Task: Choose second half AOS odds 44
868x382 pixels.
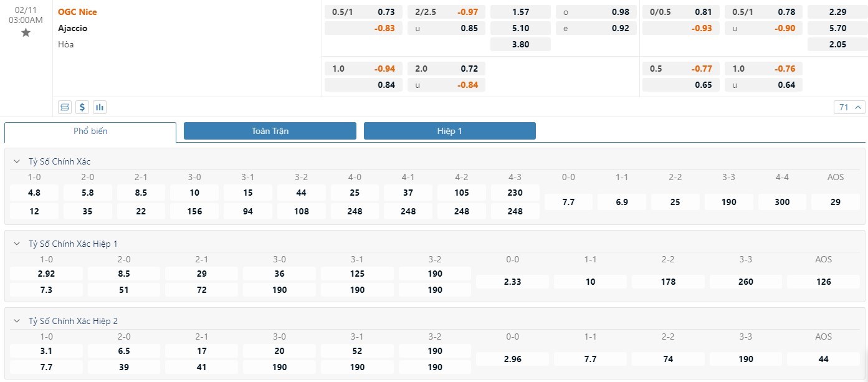Action: point(823,359)
